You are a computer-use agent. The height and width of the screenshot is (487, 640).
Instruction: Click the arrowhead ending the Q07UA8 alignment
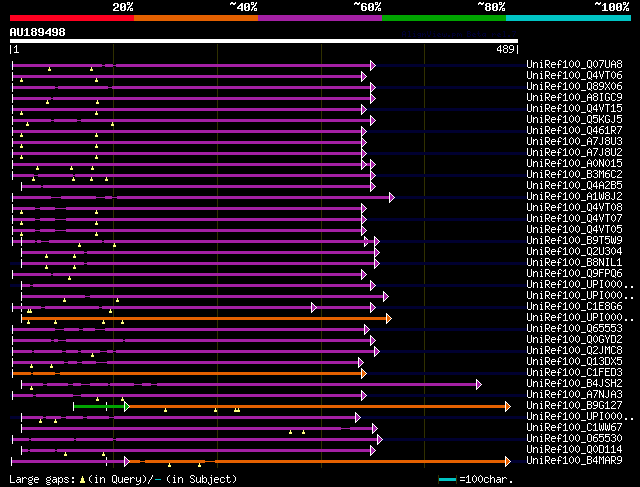pos(373,65)
